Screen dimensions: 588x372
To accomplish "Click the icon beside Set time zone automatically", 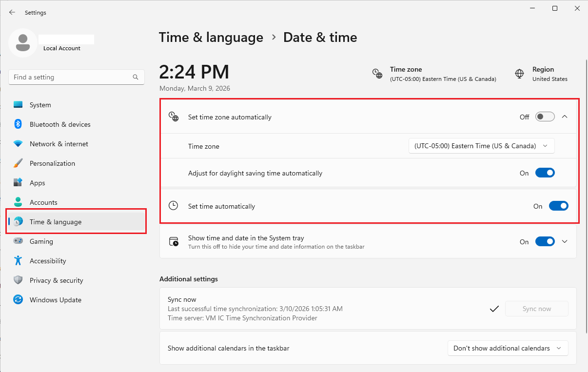I will point(174,117).
